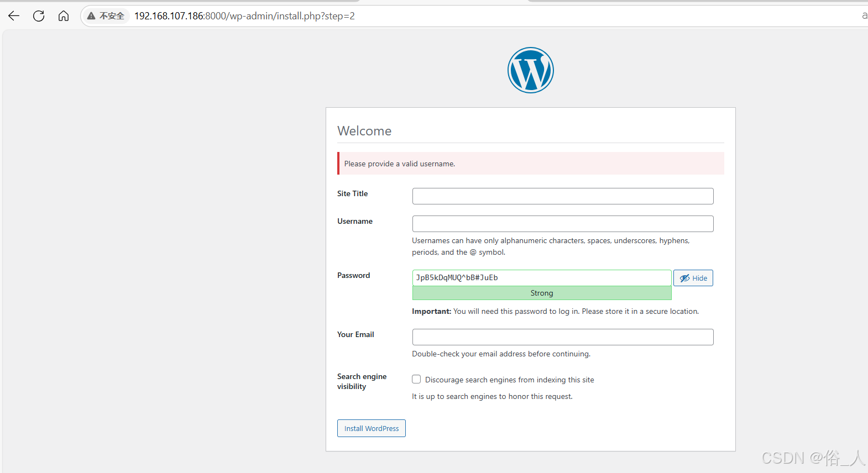Viewport: 868px width, 473px height.
Task: Click the Your Email label
Action: pos(355,334)
